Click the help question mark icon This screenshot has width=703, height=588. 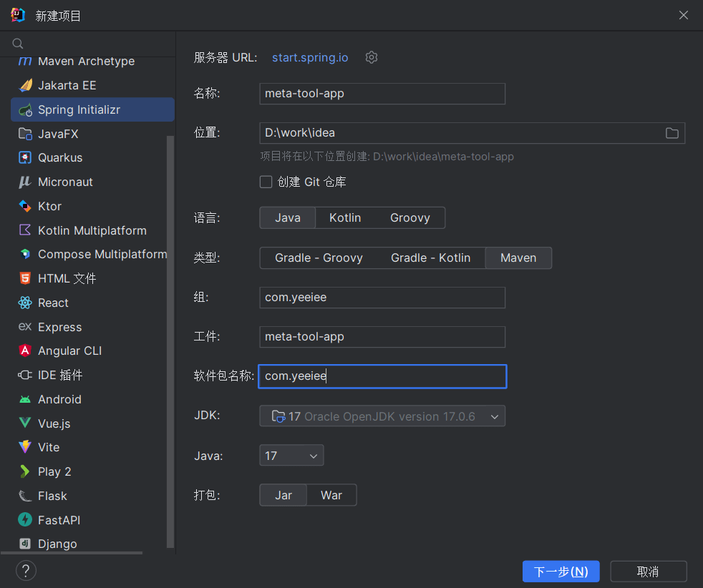(26, 570)
